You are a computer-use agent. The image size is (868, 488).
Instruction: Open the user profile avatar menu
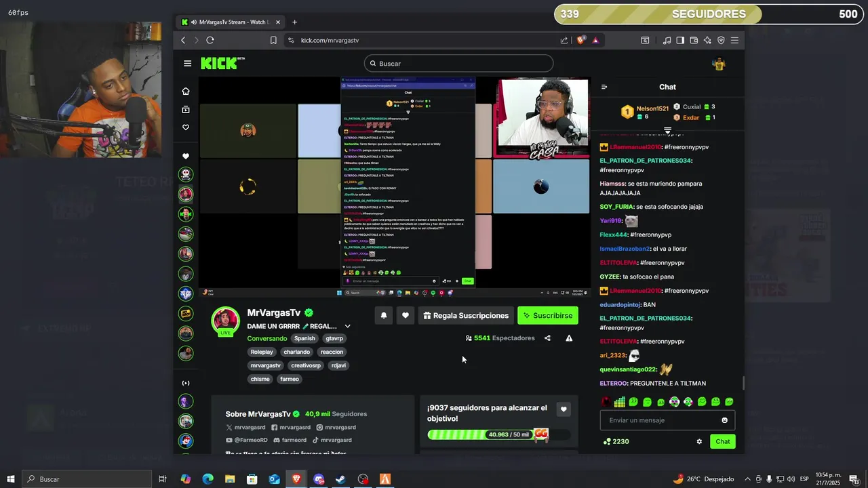tap(719, 64)
